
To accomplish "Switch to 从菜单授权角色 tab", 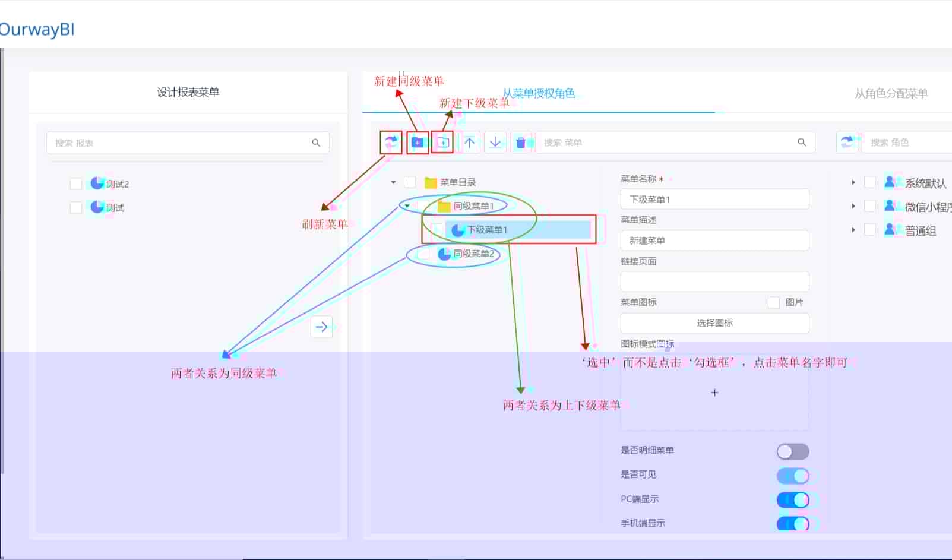I will click(x=539, y=93).
